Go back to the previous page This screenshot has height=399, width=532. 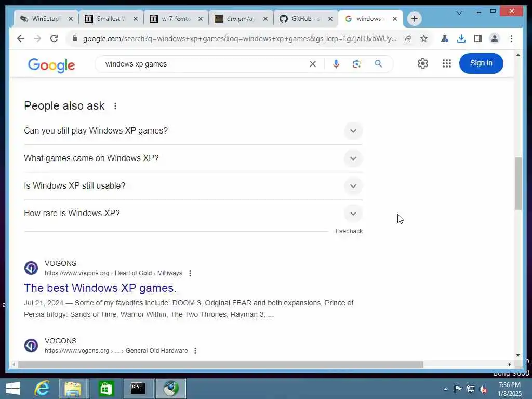tap(21, 38)
